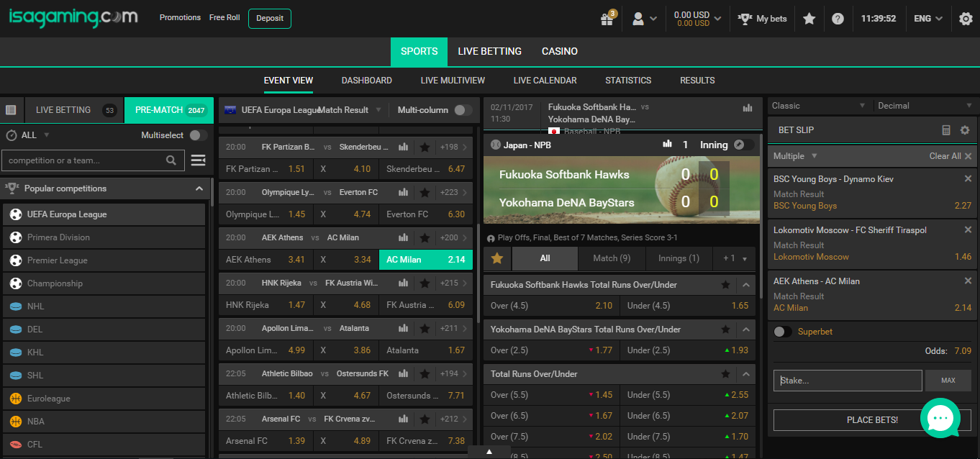980x459 pixels.
Task: Expand the +1 more markets tab
Action: (735, 258)
